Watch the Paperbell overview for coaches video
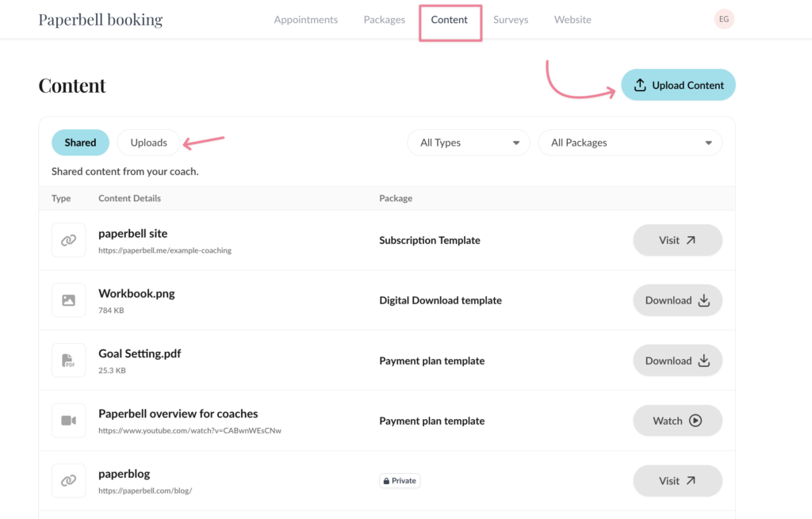812x519 pixels. pos(677,421)
